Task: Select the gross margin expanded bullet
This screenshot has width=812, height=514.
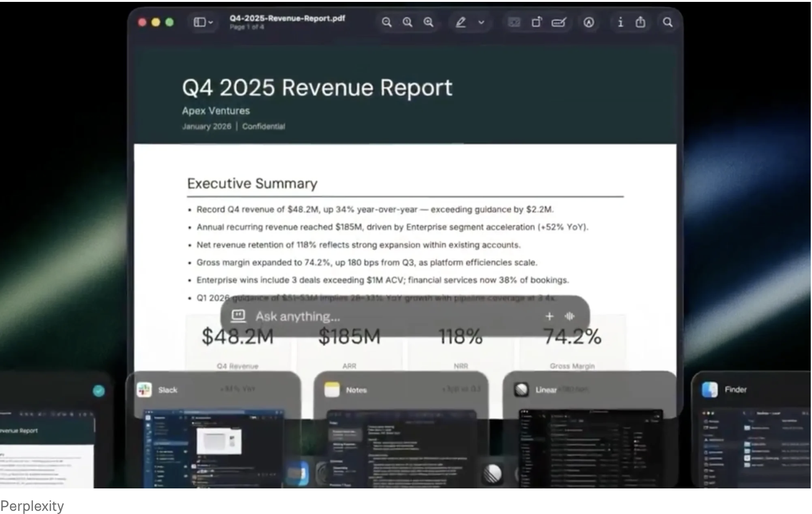Action: pyautogui.click(x=362, y=263)
